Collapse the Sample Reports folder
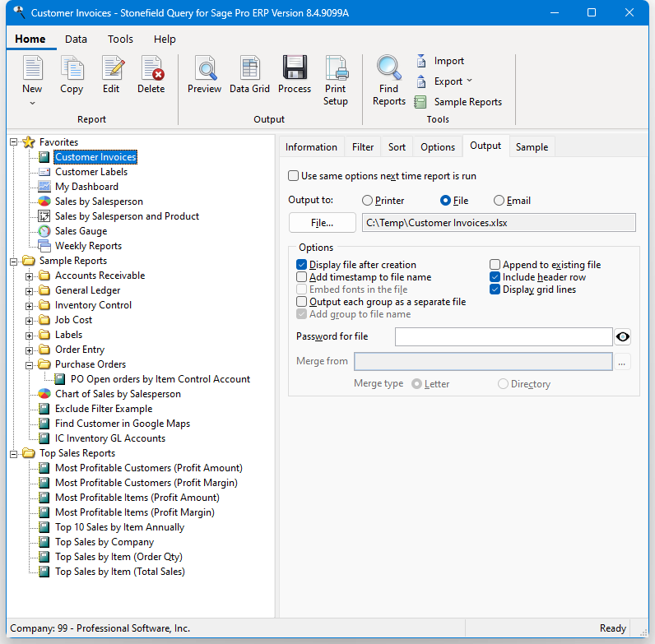Image resolution: width=655 pixels, height=644 pixels. click(x=13, y=262)
